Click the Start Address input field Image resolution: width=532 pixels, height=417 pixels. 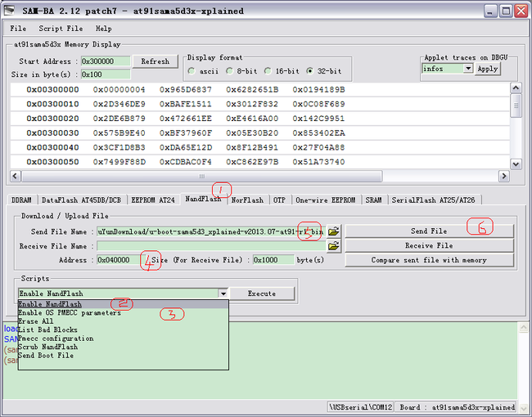tap(106, 61)
